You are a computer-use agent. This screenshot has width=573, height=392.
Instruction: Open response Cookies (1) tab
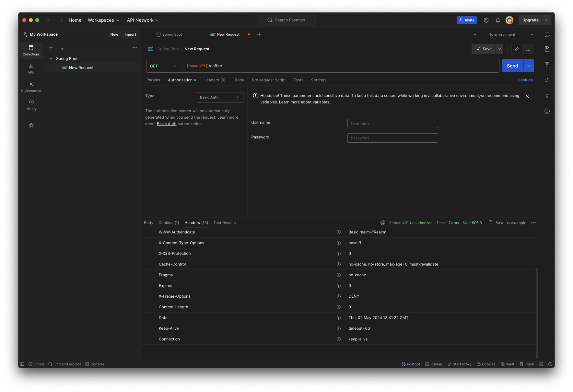(x=169, y=223)
